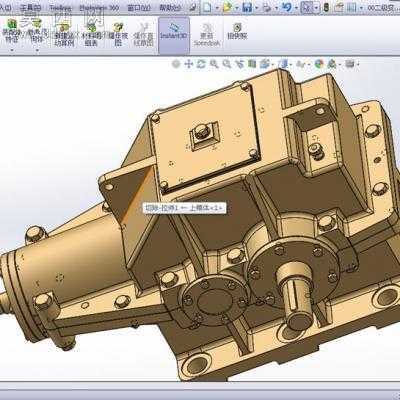Click 材料明细表 bill of materials

[x=91, y=33]
